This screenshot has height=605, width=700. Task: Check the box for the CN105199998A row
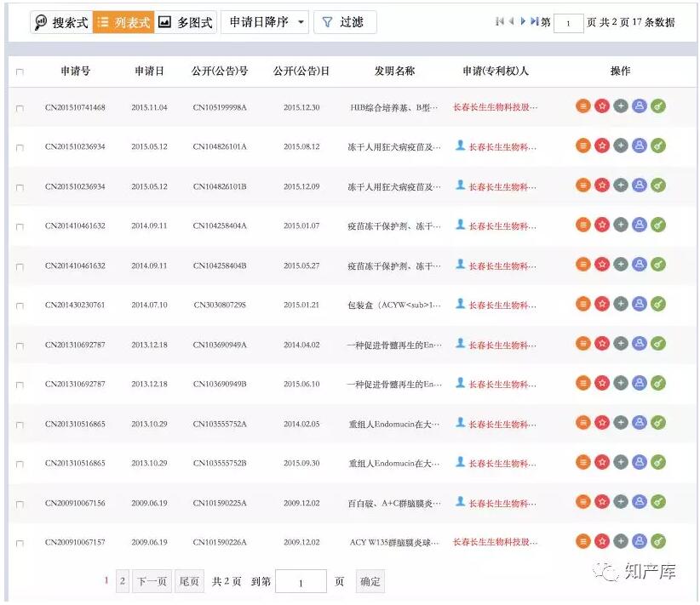coord(20,108)
